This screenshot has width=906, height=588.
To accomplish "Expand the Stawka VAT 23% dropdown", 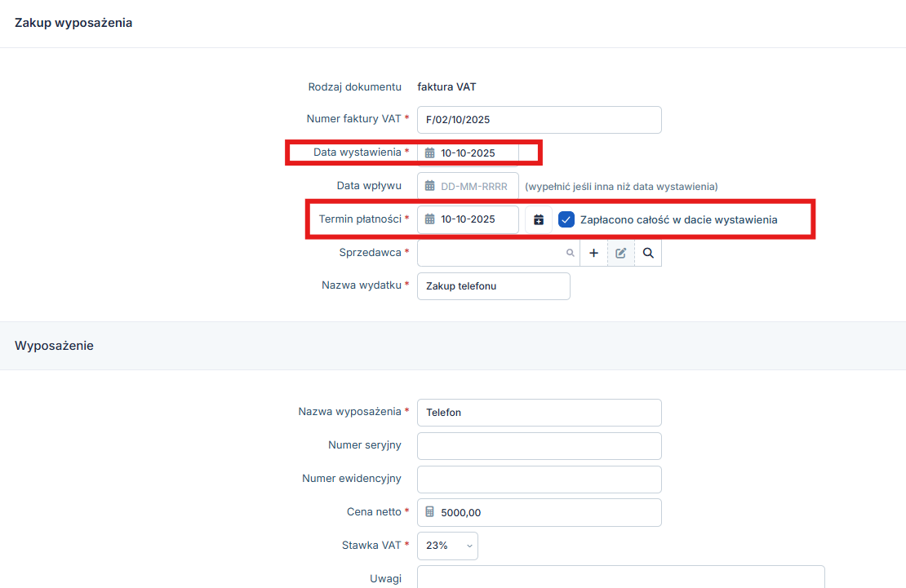I will (x=447, y=546).
